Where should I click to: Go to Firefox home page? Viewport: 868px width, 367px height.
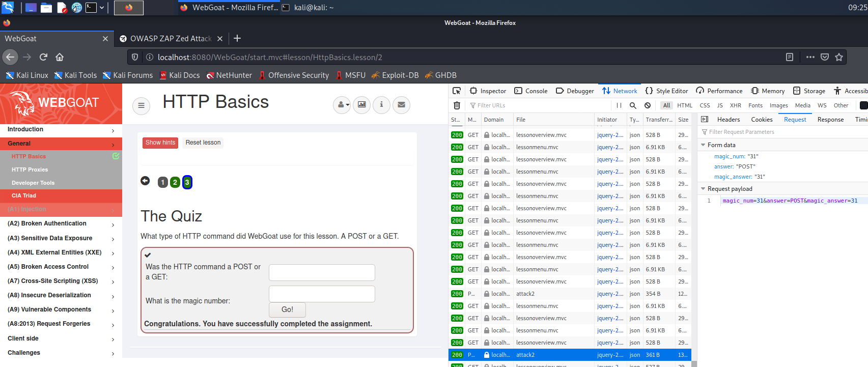coord(60,57)
